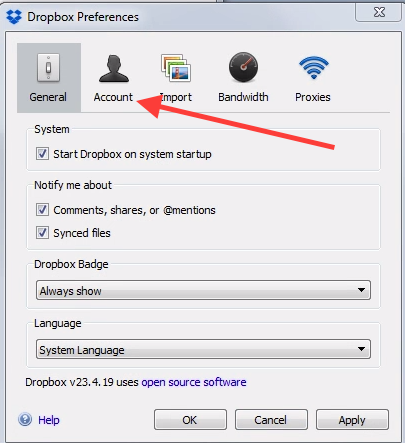Viewport: 405px width, 443px height.
Task: Click the blue Help question mark icon
Action: coord(25,419)
